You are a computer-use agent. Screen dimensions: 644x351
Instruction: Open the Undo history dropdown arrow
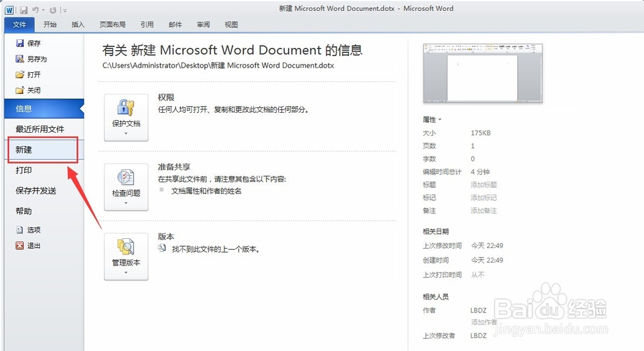(x=44, y=10)
